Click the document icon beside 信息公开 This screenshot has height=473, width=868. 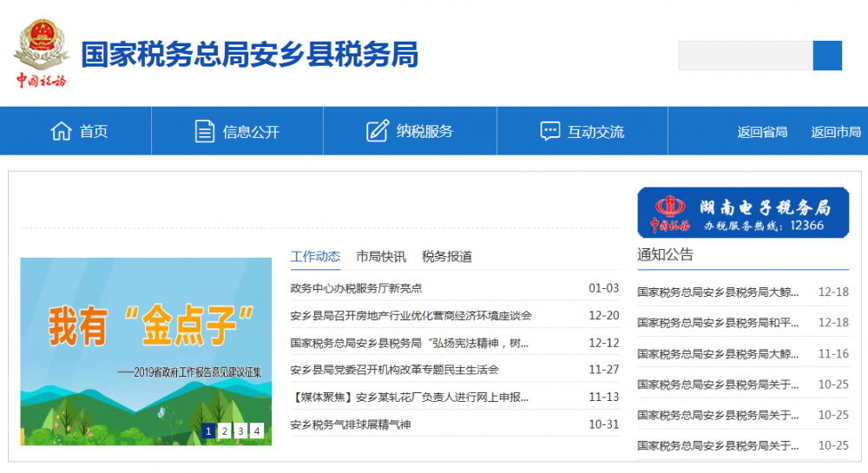click(204, 131)
